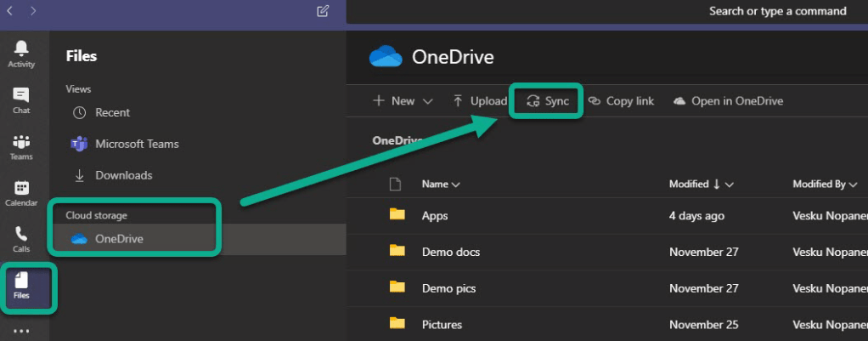Open Calls from the left rail

point(21,240)
